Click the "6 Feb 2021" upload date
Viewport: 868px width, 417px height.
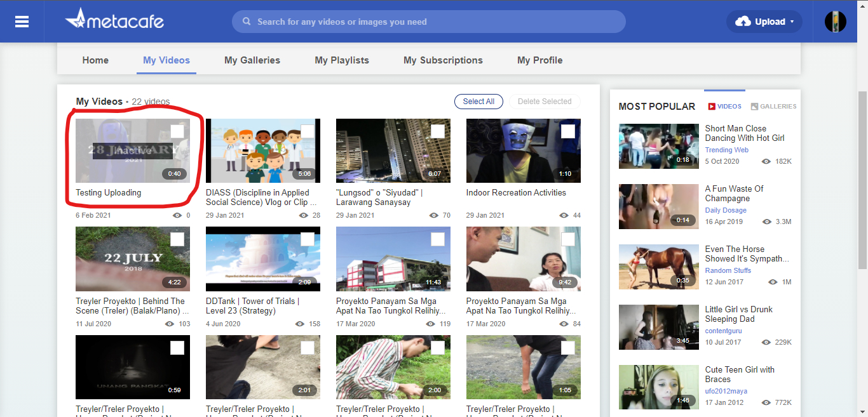tap(93, 216)
